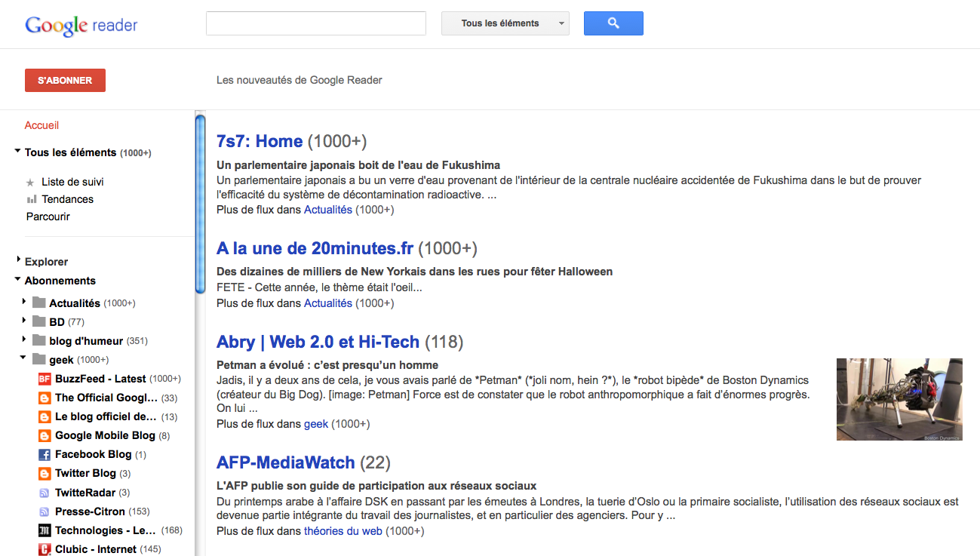Screen dimensions: 980x556
Task: Expand the BD folder arrow
Action: [x=24, y=320]
